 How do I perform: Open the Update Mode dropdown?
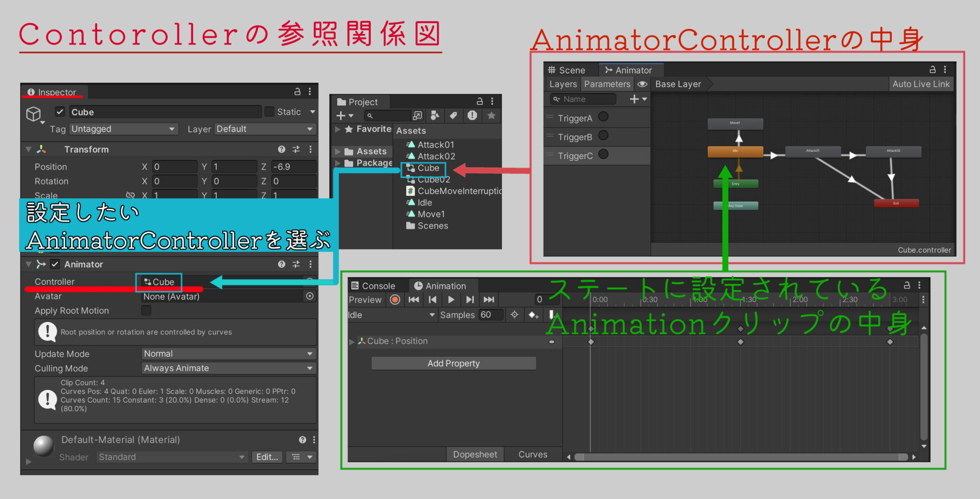pyautogui.click(x=229, y=353)
